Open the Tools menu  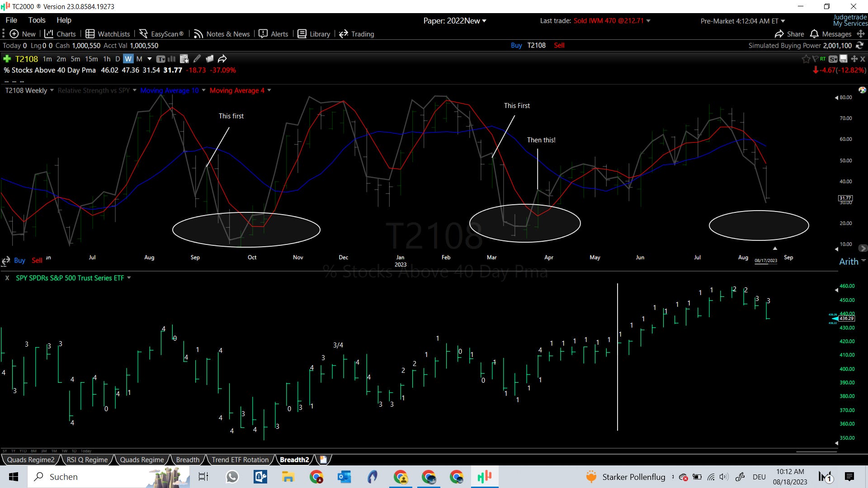pos(37,20)
